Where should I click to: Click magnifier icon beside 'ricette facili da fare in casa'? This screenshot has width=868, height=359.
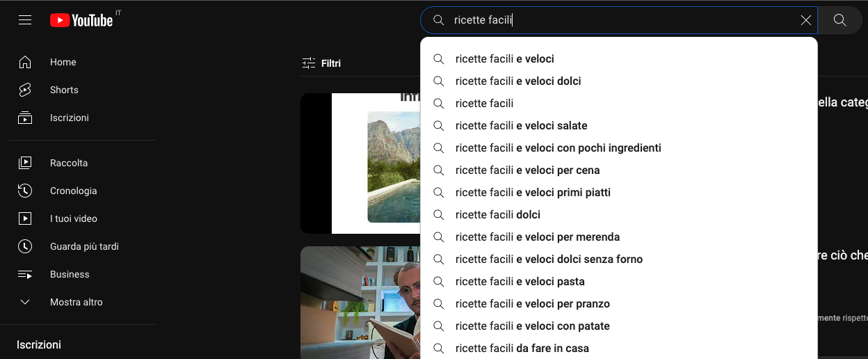439,349
